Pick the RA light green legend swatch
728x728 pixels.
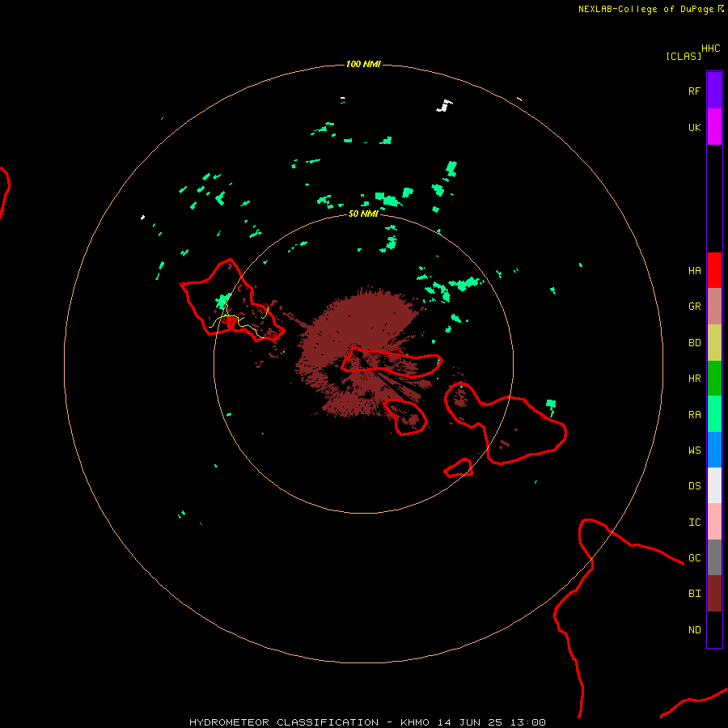click(x=714, y=414)
